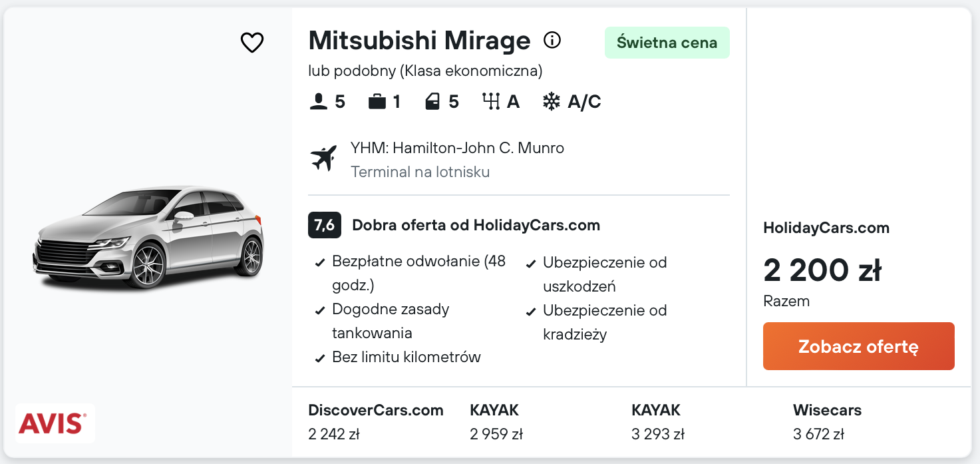Click the 7,6 rating badge
Screen dimensions: 980x464
point(325,225)
